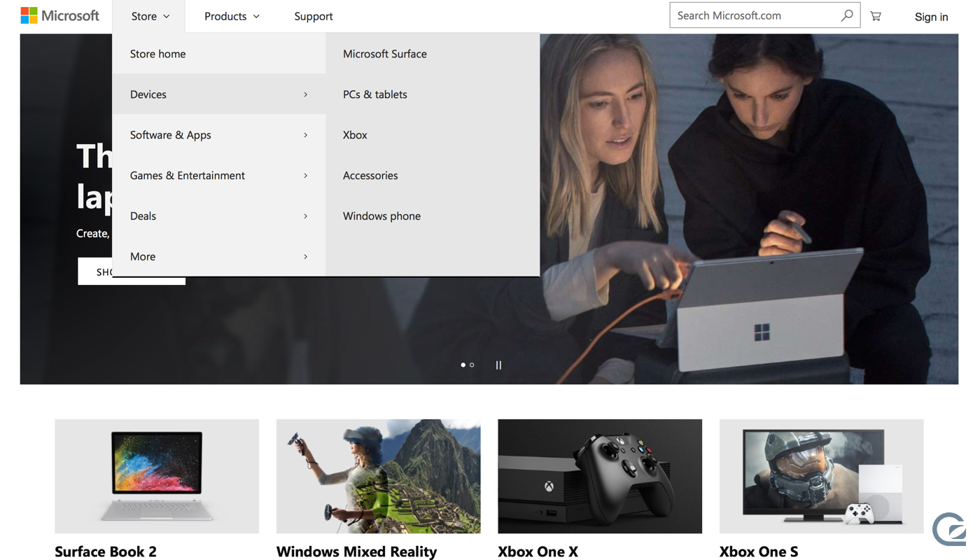Pause the hero carousel
Viewport: 980px width, 560px height.
pyautogui.click(x=498, y=365)
